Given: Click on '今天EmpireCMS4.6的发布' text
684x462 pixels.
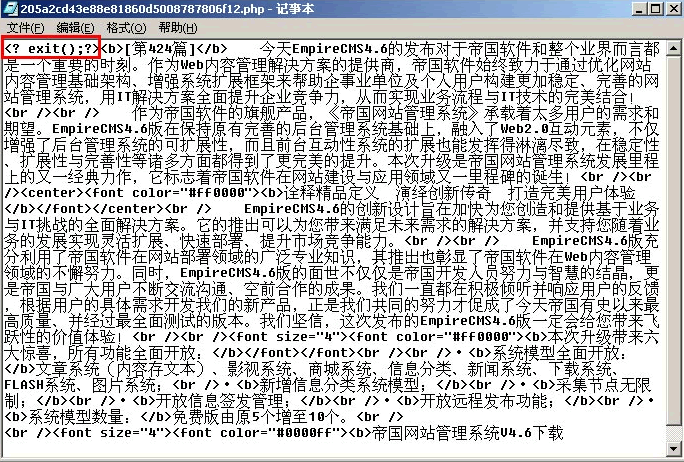Looking at the screenshot, I should 346,48.
